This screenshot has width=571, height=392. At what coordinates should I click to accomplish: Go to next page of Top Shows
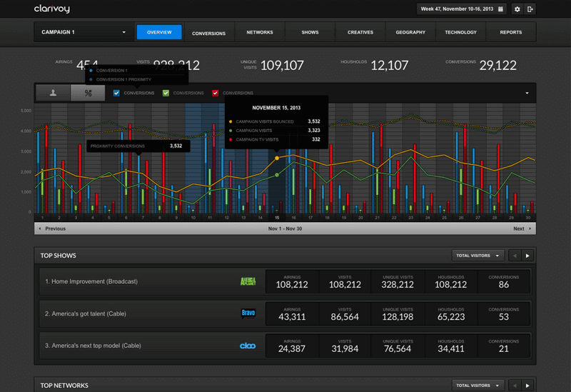pyautogui.click(x=528, y=255)
